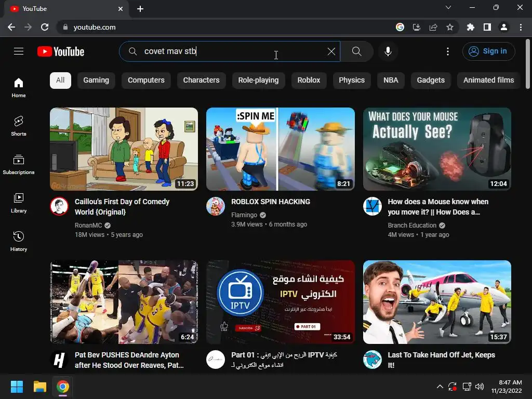Click the taskbar volume speaker icon
The image size is (532, 399).
pyautogui.click(x=480, y=387)
